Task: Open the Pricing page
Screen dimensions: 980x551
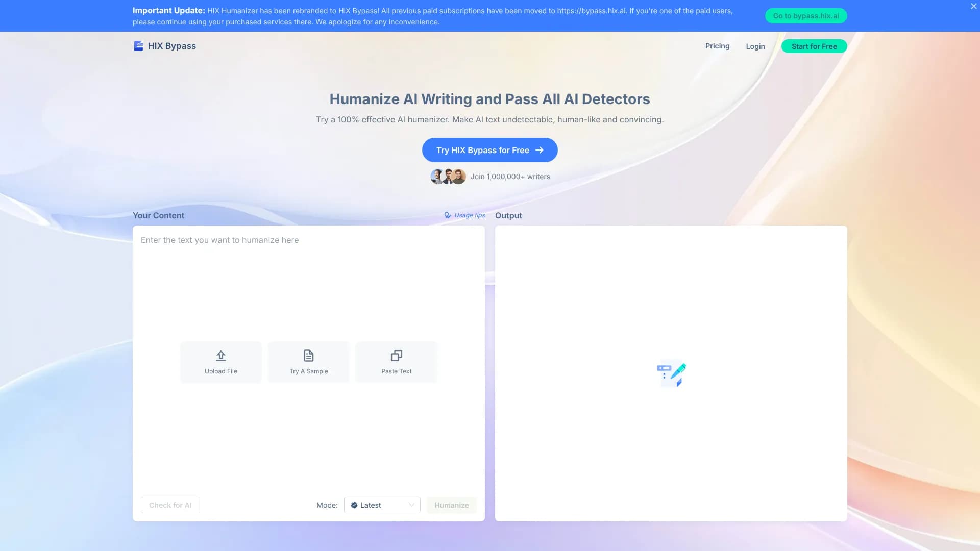Action: tap(717, 46)
